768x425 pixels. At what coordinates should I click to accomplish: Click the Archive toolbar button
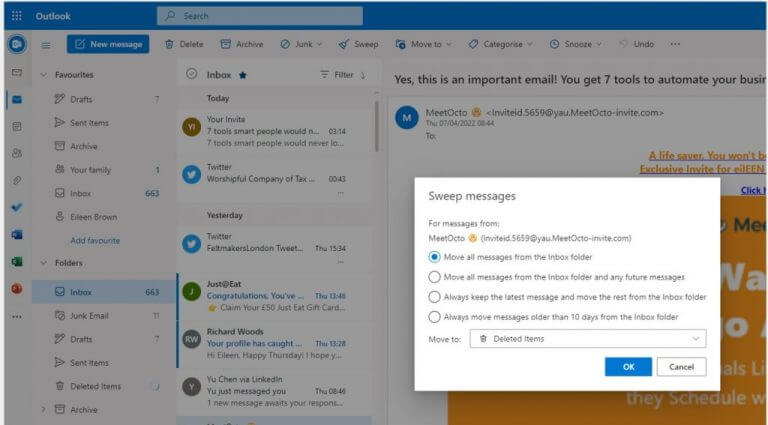tap(241, 44)
